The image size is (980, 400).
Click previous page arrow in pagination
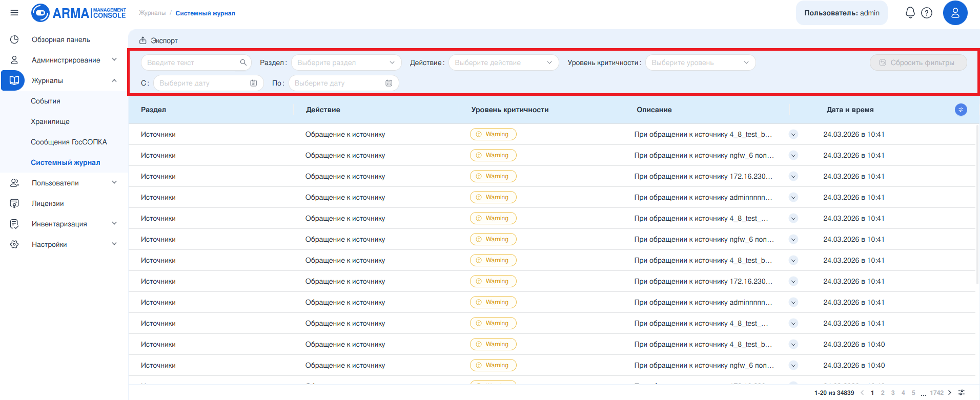(x=862, y=393)
